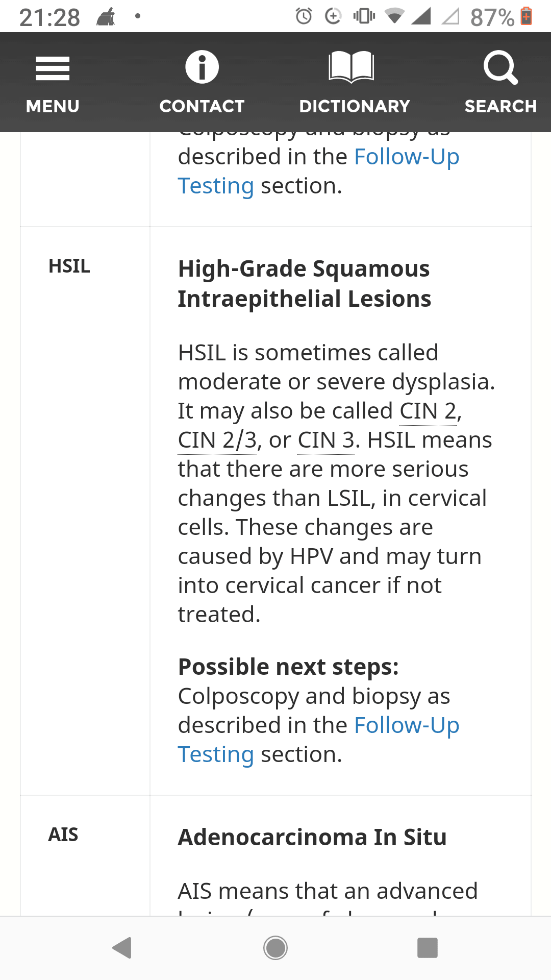The height and width of the screenshot is (980, 551).
Task: Tap the HSIL row abbreviation cell
Action: pyautogui.click(x=69, y=266)
